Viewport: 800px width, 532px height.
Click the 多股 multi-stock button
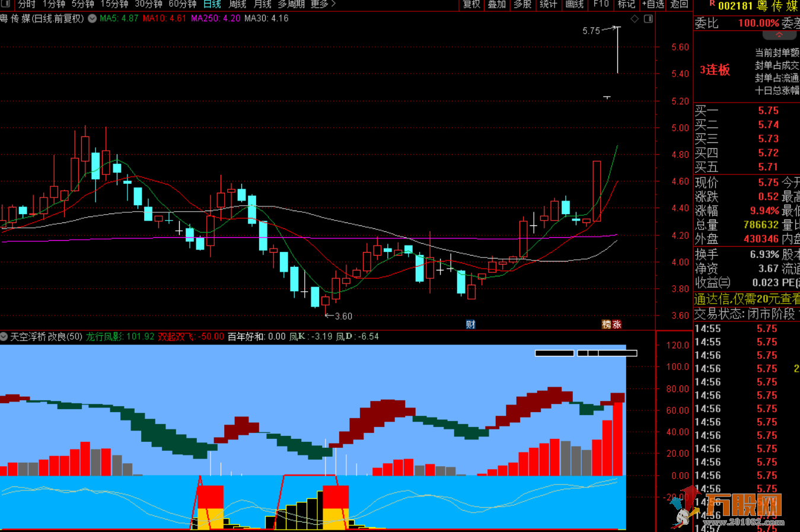coord(522,4)
